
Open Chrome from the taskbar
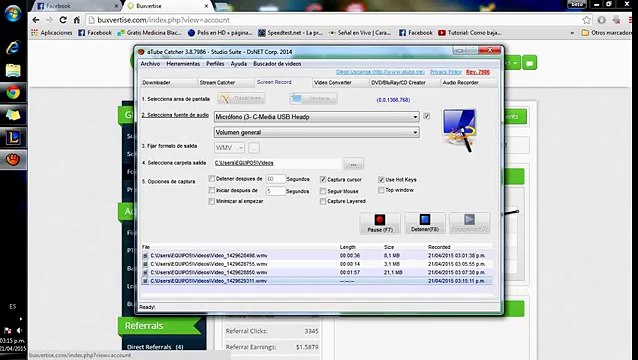pos(13,93)
